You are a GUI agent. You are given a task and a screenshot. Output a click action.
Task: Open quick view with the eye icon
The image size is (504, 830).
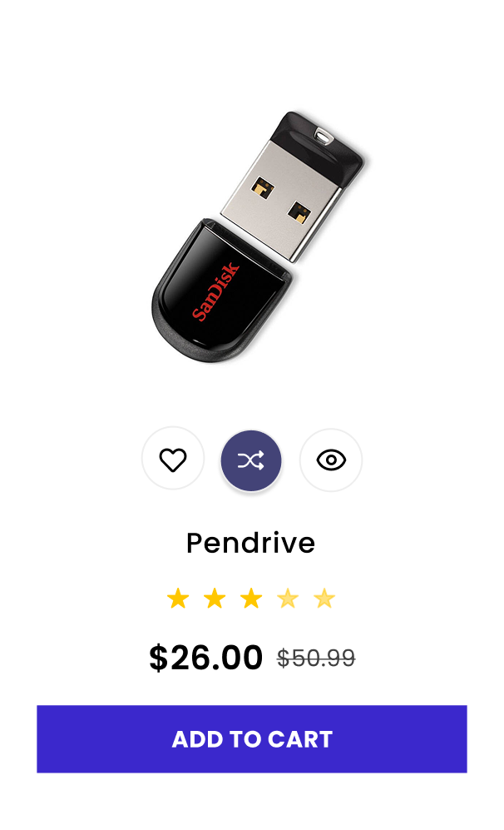[x=331, y=460]
